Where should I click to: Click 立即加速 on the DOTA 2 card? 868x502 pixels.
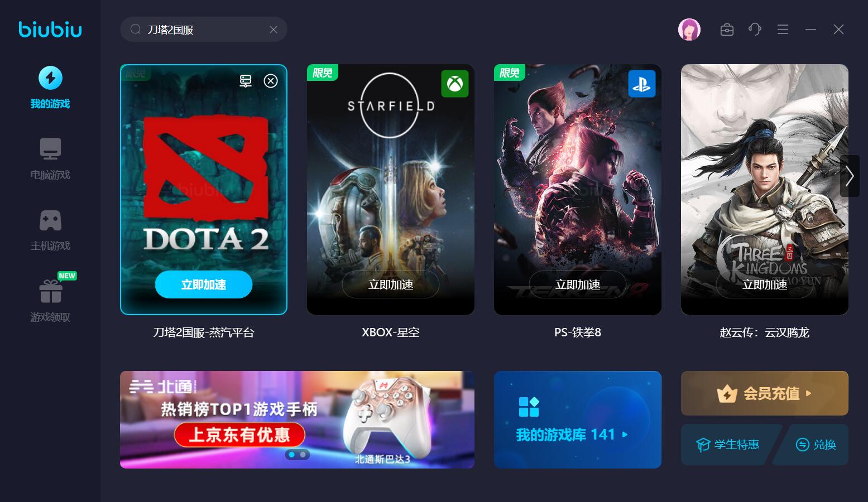[204, 284]
